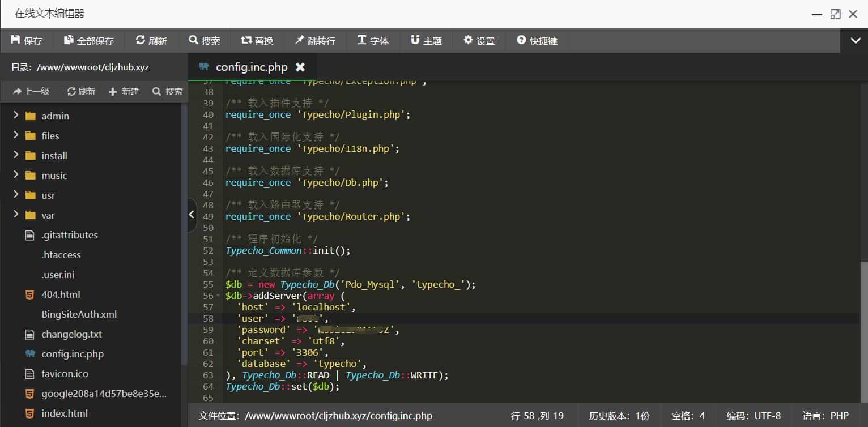Open the 替换 replace tool
868x427 pixels.
pos(257,41)
